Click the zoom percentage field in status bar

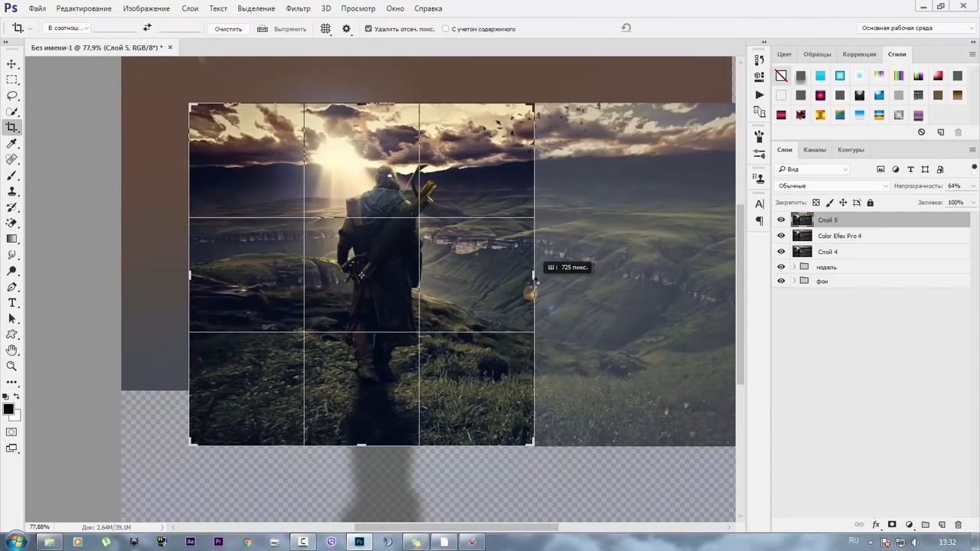[x=39, y=527]
